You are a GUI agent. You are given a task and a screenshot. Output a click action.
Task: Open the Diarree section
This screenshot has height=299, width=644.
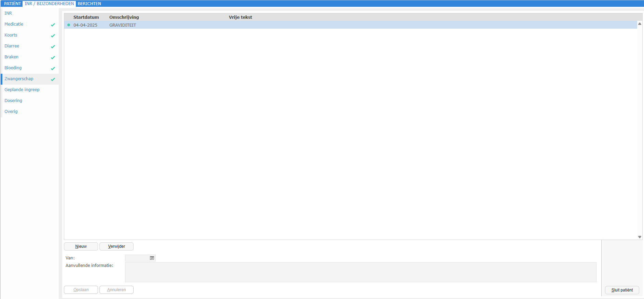[12, 46]
